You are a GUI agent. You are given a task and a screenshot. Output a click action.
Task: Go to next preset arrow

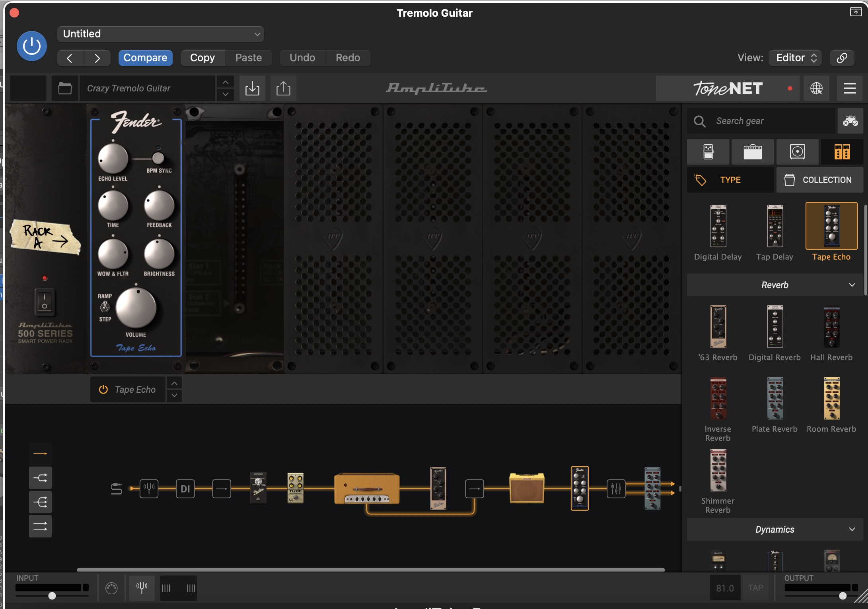(97, 58)
